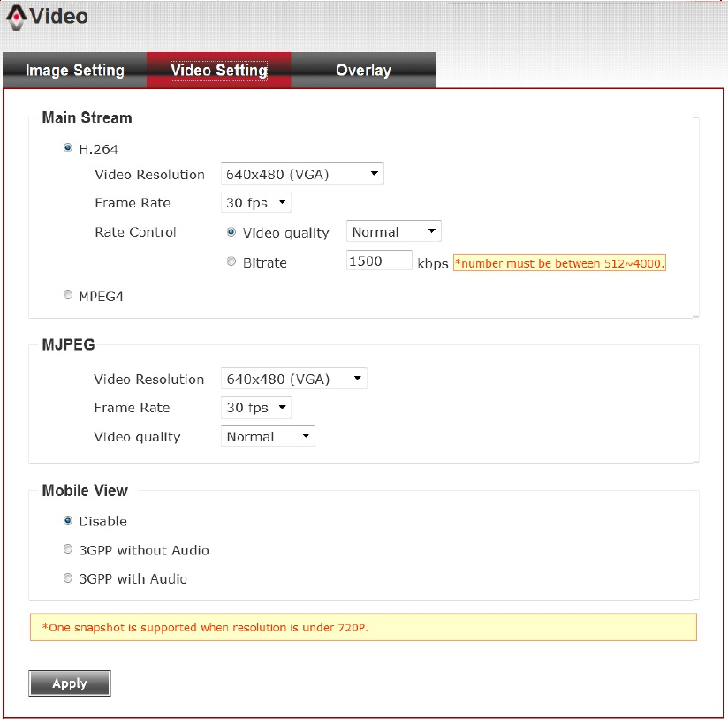
Task: Choose Video quality rate control radio
Action: point(231,232)
